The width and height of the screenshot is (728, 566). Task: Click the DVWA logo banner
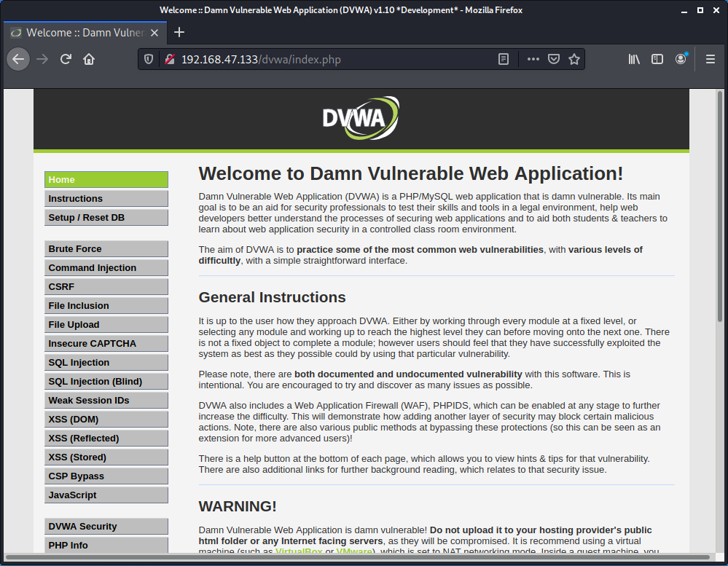(x=361, y=118)
